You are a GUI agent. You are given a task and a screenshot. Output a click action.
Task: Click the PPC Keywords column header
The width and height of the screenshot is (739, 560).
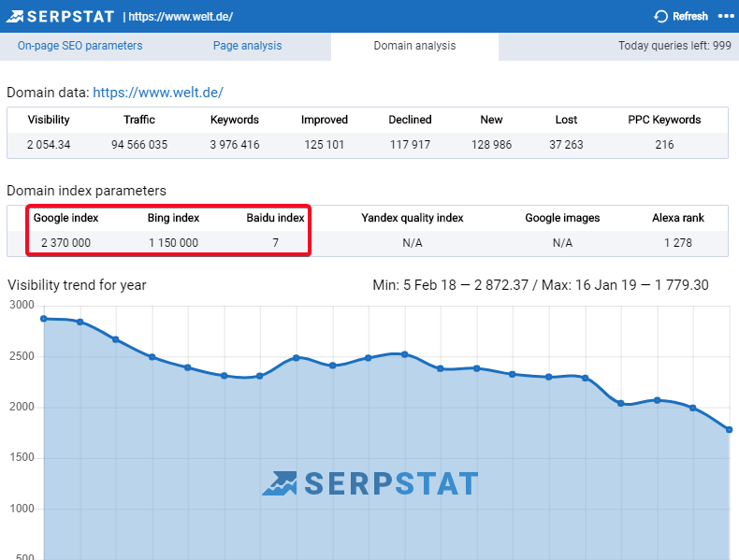pyautogui.click(x=664, y=120)
